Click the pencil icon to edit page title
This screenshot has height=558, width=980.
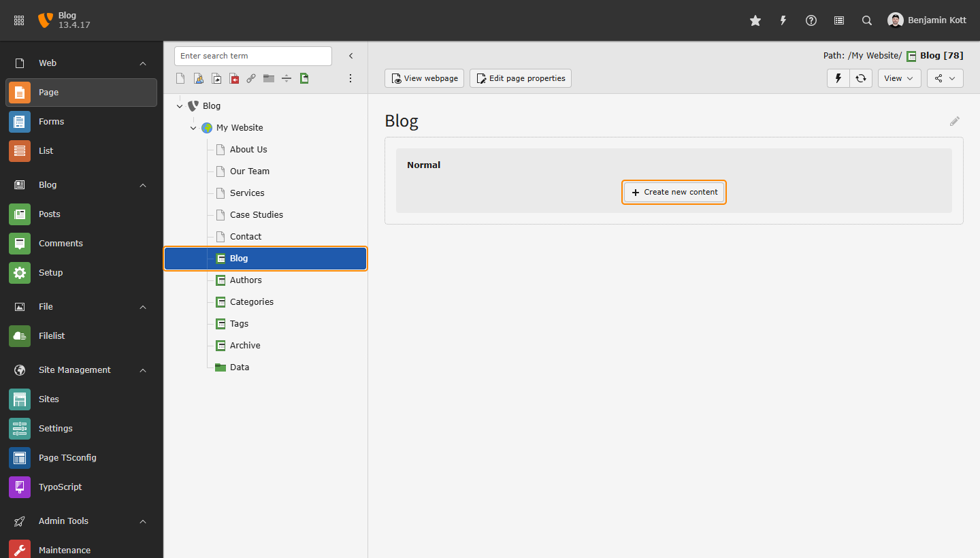955,121
